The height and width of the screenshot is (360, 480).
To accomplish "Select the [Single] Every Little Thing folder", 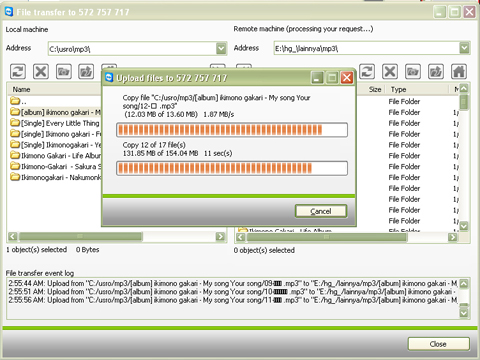I will click(55, 123).
